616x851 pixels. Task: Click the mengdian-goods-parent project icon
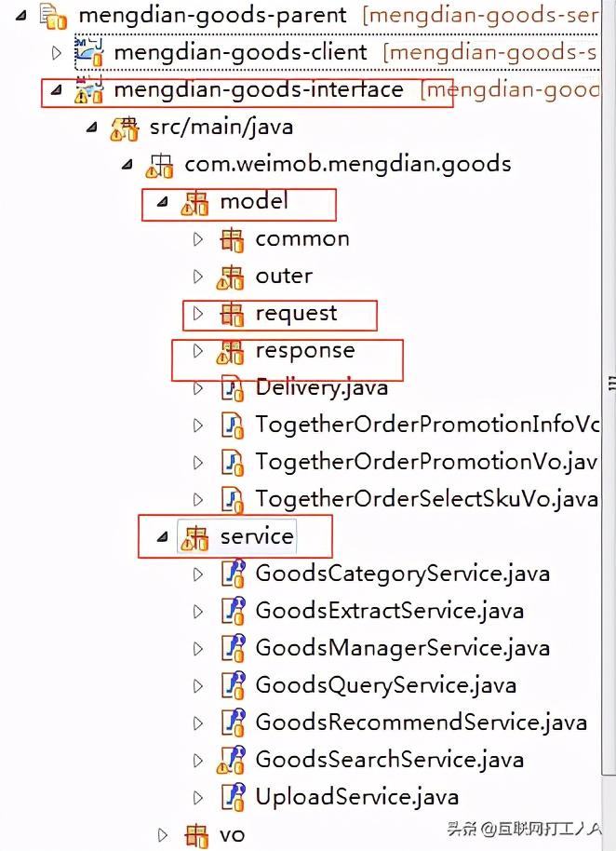pos(56,16)
